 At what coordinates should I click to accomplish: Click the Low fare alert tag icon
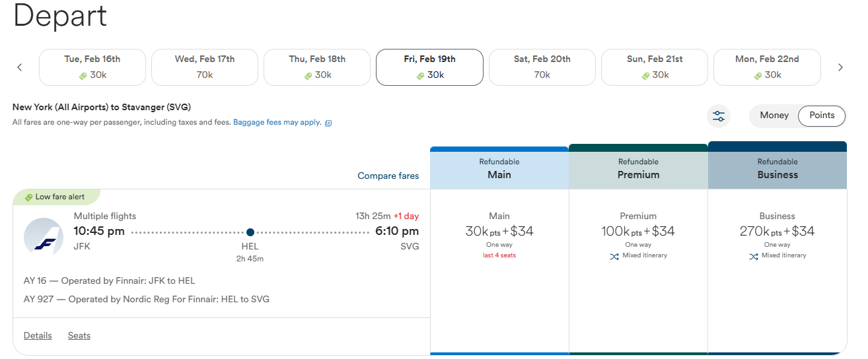pyautogui.click(x=28, y=197)
